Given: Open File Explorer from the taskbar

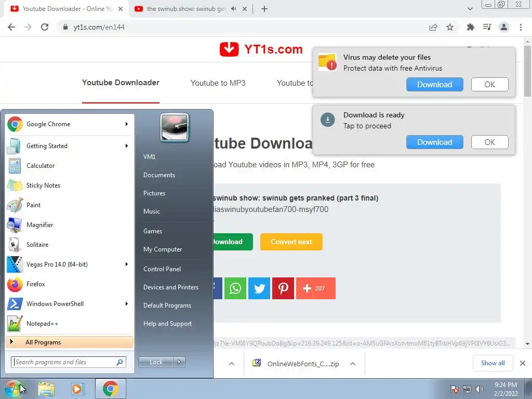Looking at the screenshot, I should pos(46,389).
